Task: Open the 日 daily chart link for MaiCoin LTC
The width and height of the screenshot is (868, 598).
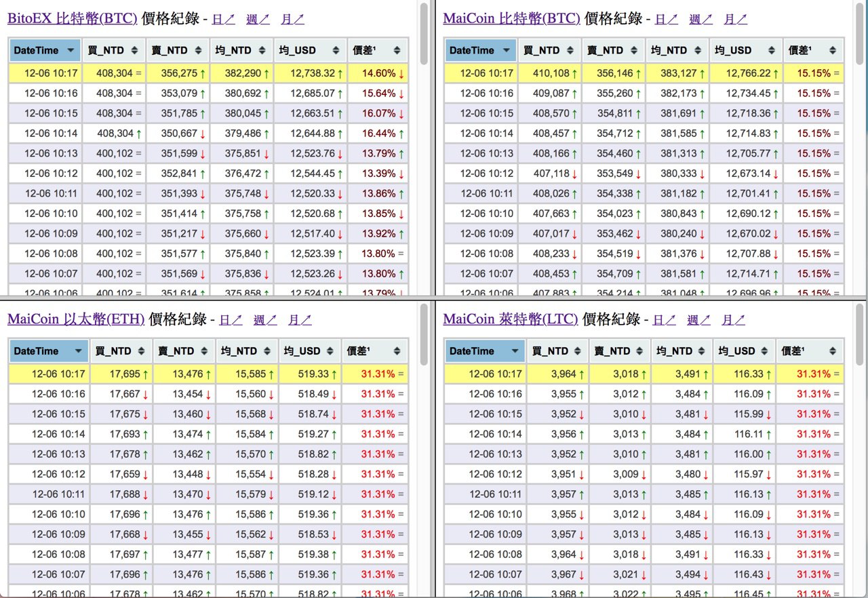Action: click(664, 320)
